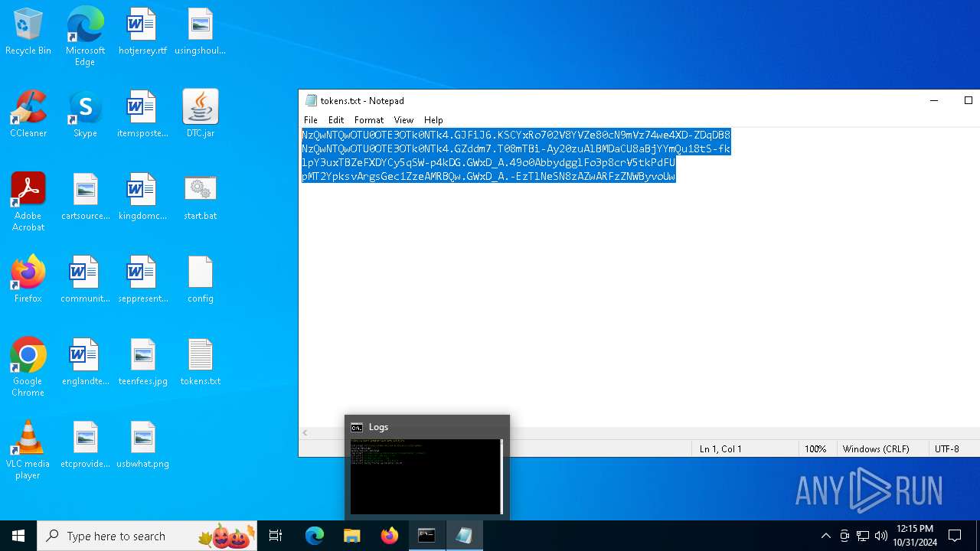Open the Adobe Acrobat desktop shortcut
Screen dimensions: 980x551
click(x=28, y=201)
